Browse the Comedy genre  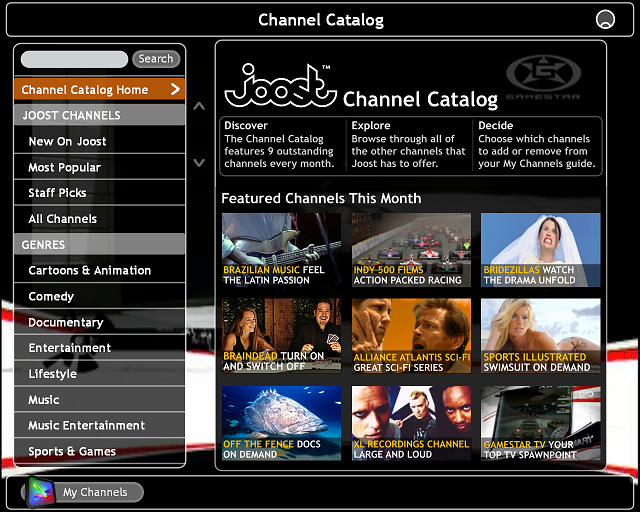[100, 296]
